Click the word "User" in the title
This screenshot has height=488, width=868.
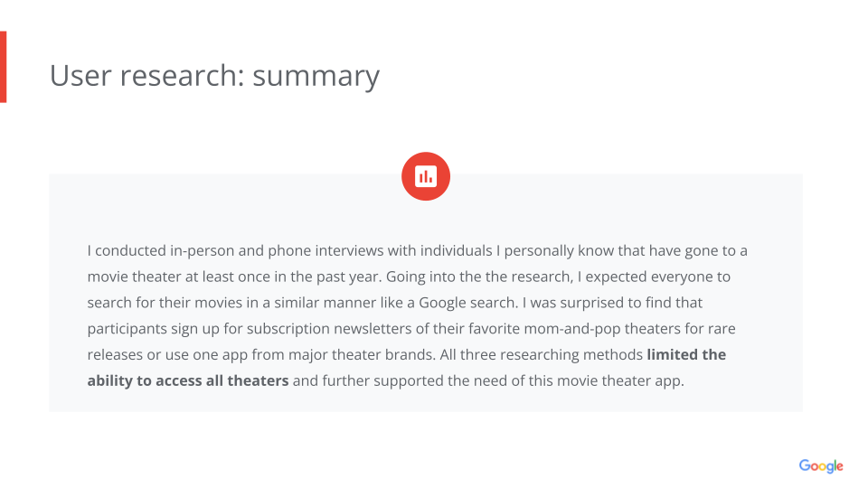pyautogui.click(x=79, y=76)
